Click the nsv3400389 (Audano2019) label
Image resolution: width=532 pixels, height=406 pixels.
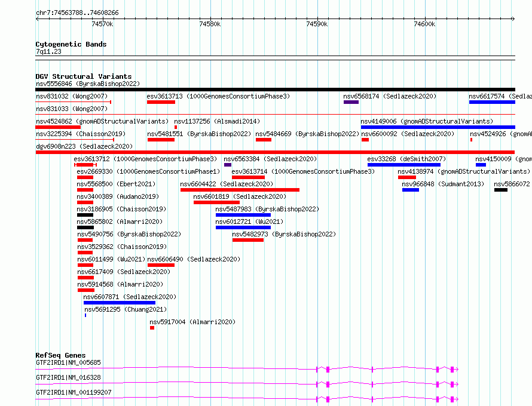coord(118,196)
